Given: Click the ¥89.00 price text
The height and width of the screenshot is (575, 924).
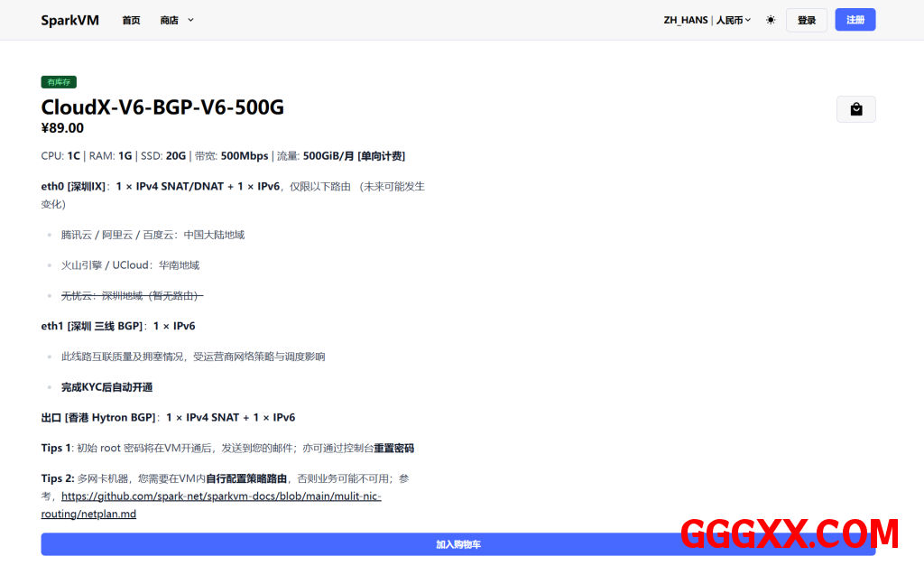Looking at the screenshot, I should tap(62, 128).
